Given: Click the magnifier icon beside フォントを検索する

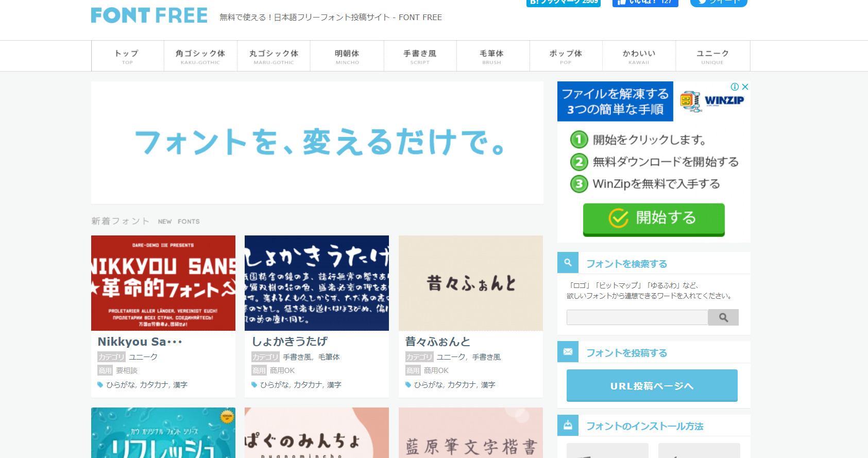Looking at the screenshot, I should click(x=568, y=263).
